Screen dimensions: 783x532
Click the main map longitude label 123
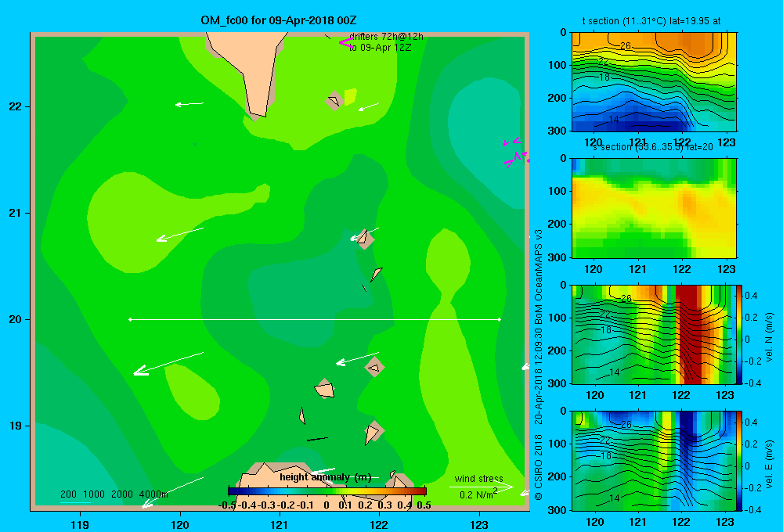479,524
